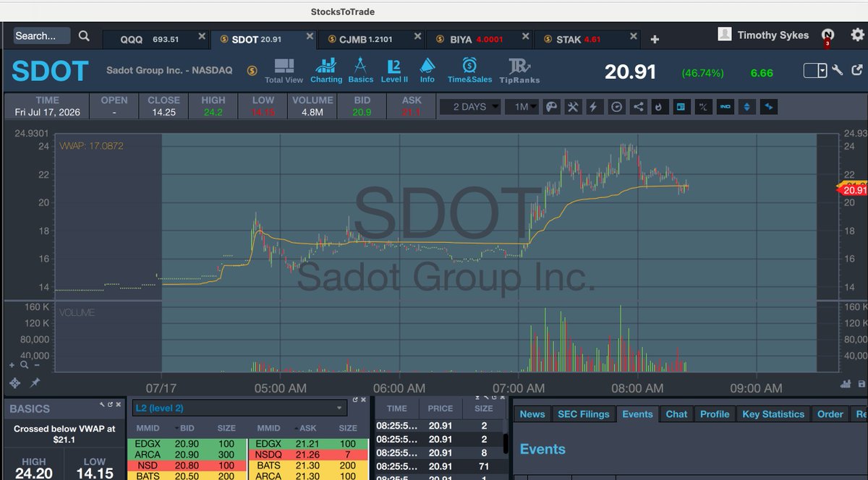Viewport: 868px width, 480px height.
Task: Click the time and sales scrollbar
Action: click(x=505, y=442)
